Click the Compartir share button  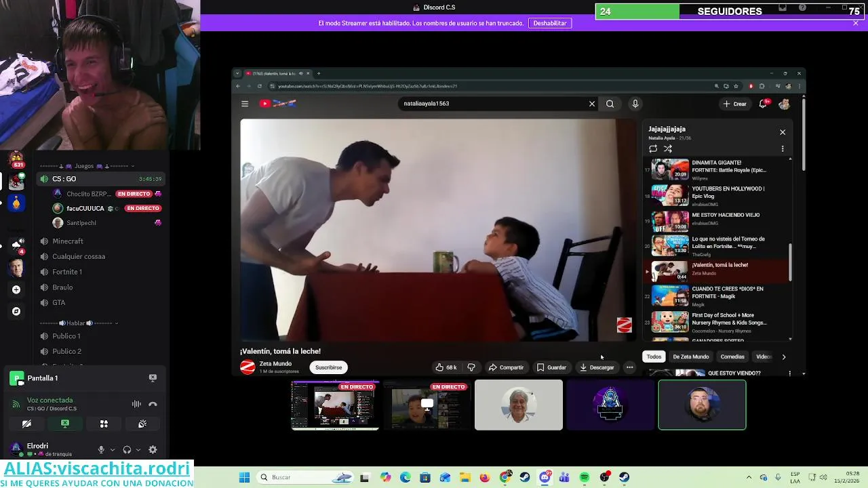[506, 367]
